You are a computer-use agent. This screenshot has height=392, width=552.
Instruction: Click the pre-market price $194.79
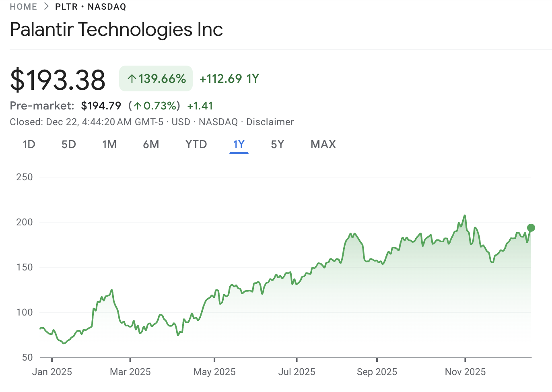(x=101, y=106)
